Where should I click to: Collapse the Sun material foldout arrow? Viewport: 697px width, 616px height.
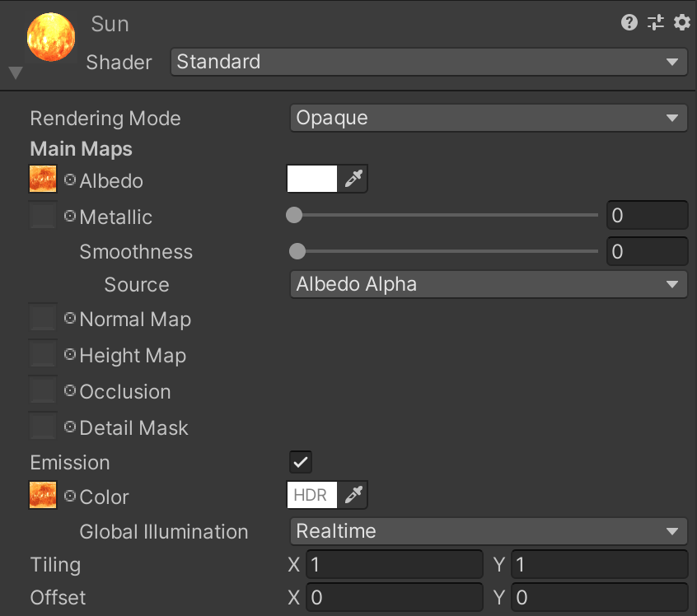[15, 73]
